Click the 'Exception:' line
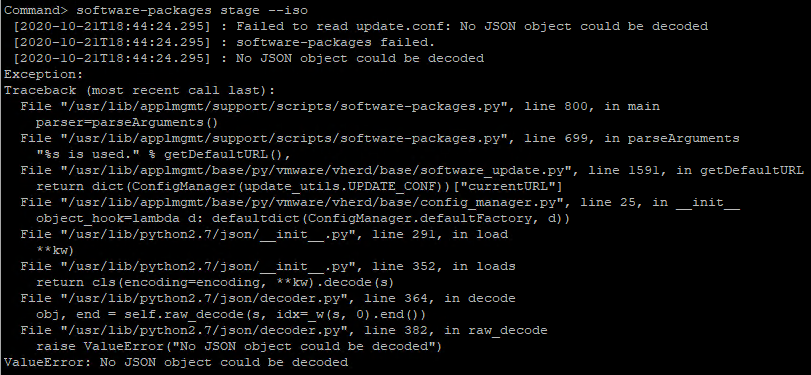Screen dimensions: 811x375 click(43, 74)
